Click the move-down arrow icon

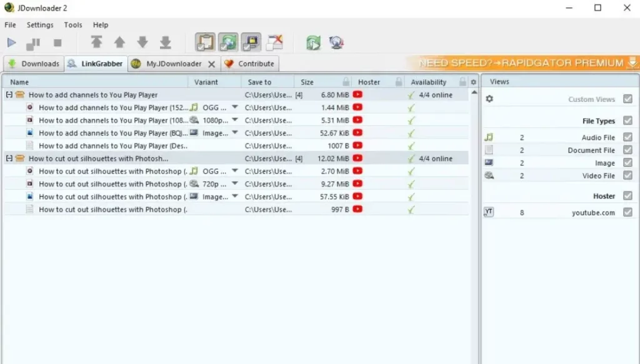tap(142, 42)
